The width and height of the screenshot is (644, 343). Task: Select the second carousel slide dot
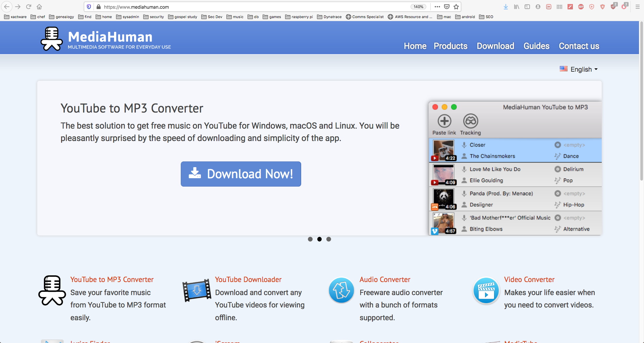[x=319, y=239]
